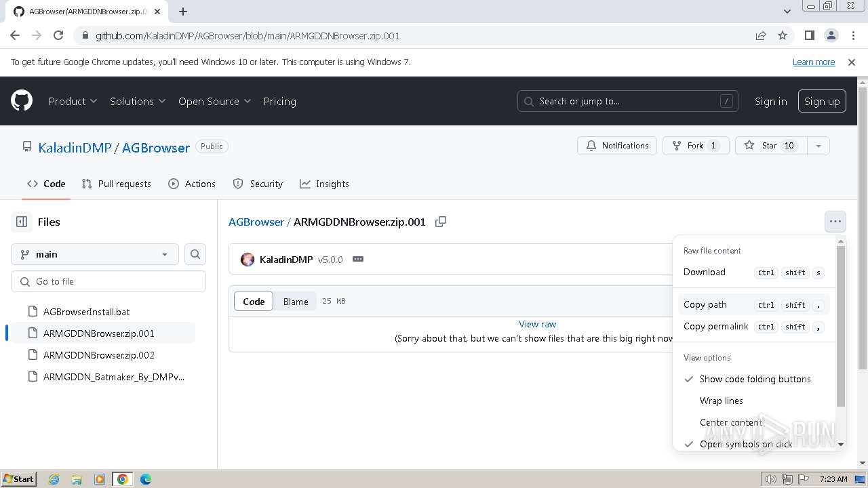Select Copy path from menu
Image resolution: width=868 pixels, height=488 pixels.
point(753,304)
